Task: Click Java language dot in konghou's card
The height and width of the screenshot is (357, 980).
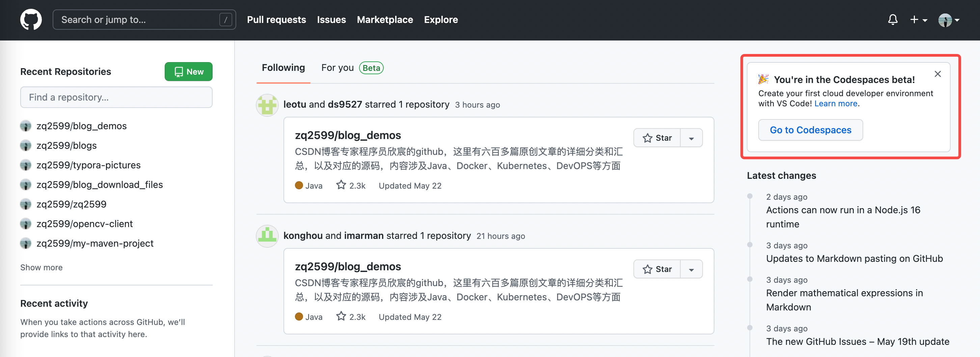Action: click(299, 316)
